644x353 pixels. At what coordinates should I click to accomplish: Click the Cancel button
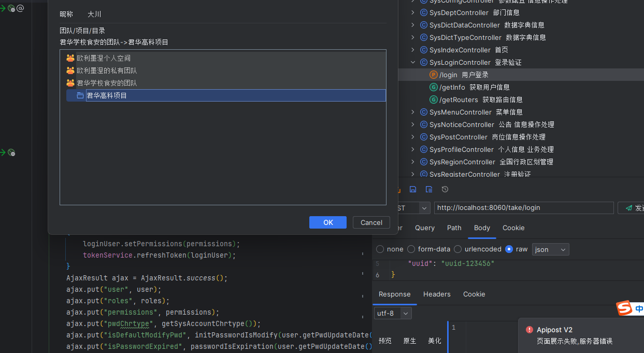point(371,222)
